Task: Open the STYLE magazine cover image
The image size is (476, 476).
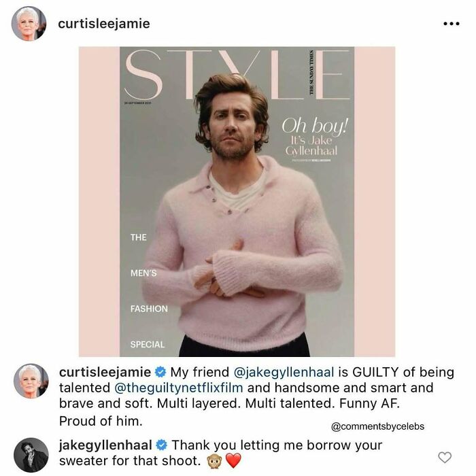Action: [x=237, y=201]
